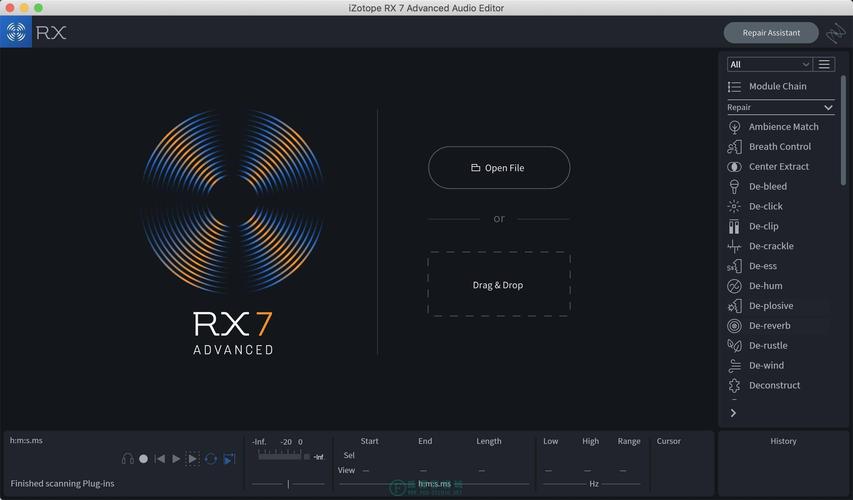
Task: Click the Cursor readout label
Action: click(669, 441)
